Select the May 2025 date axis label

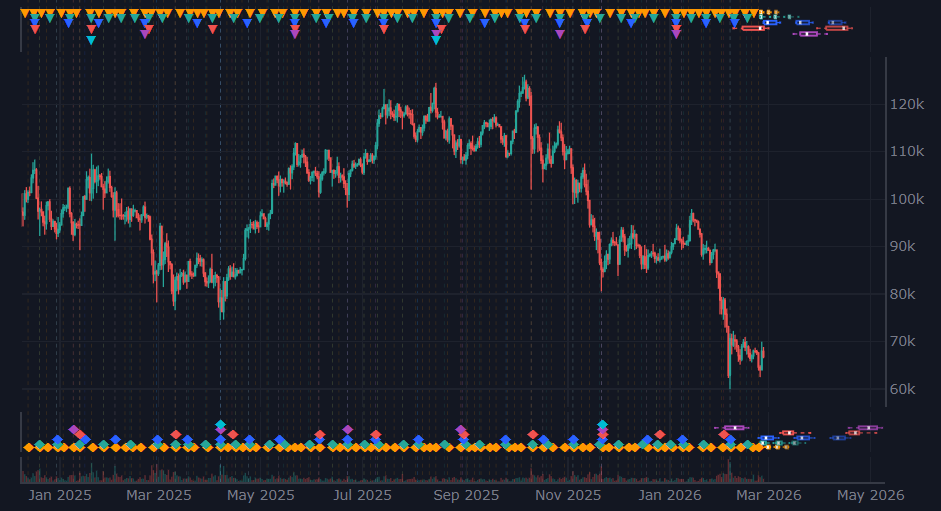(261, 495)
